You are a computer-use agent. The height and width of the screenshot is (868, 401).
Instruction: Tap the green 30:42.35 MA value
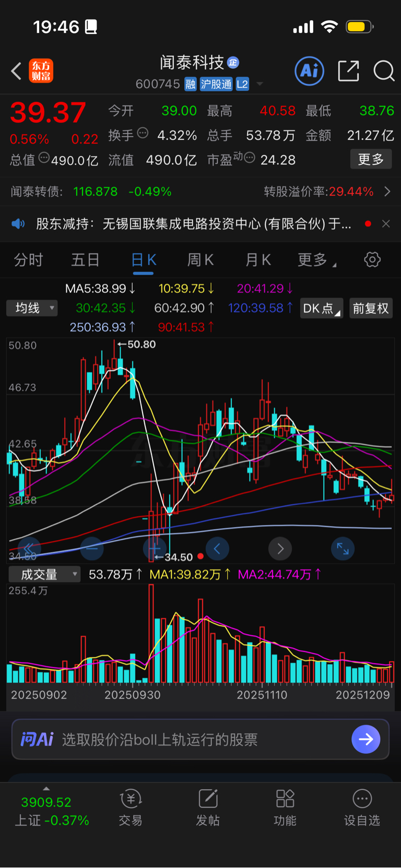pos(105,308)
